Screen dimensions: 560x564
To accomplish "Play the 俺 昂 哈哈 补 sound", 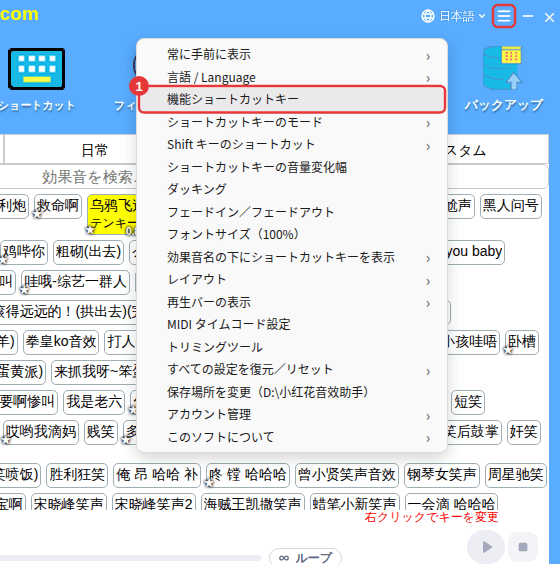I will 157,475.
